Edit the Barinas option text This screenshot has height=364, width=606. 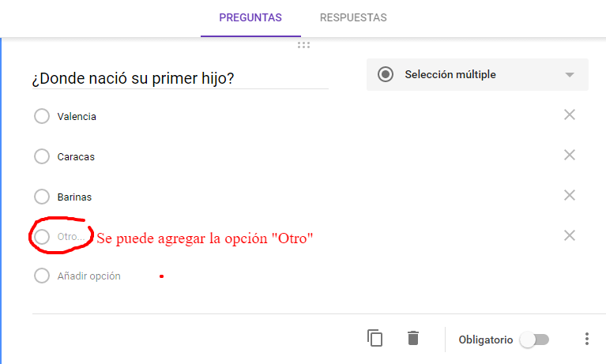pyautogui.click(x=76, y=197)
